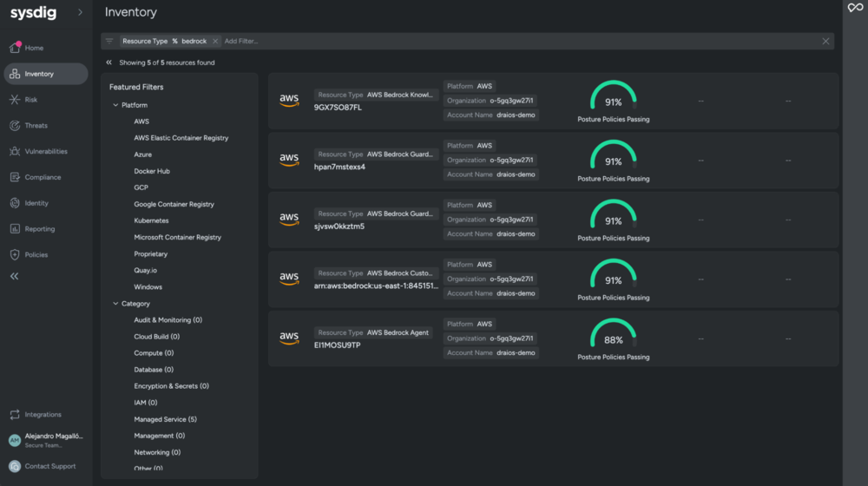This screenshot has width=868, height=486.
Task: Click Resource Type AWS Bedrock Custo... tag
Action: [375, 273]
